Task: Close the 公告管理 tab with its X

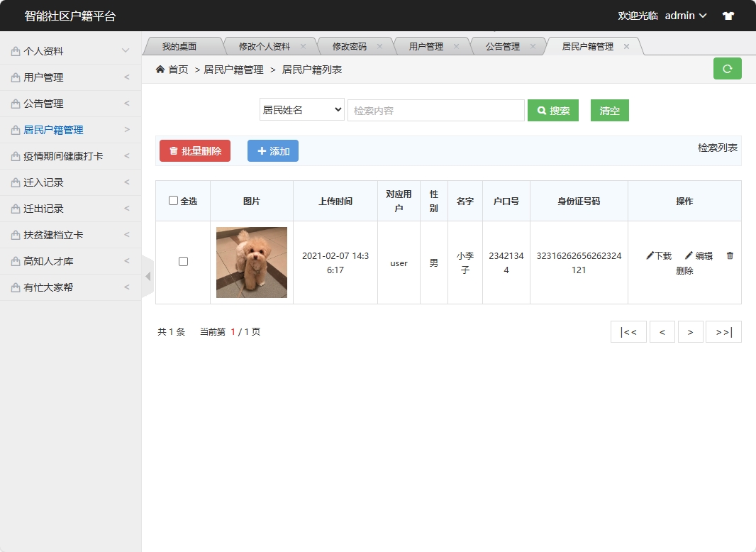Action: [x=533, y=46]
